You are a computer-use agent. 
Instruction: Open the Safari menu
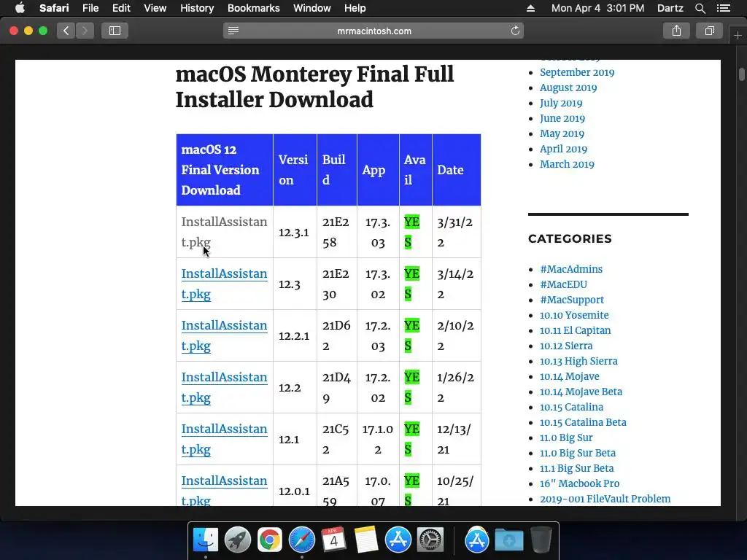54,8
